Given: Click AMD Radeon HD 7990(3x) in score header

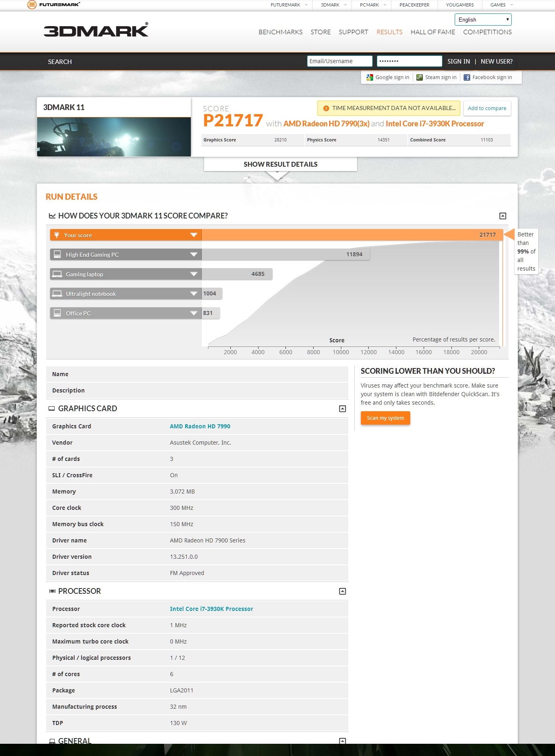Looking at the screenshot, I should point(326,124).
